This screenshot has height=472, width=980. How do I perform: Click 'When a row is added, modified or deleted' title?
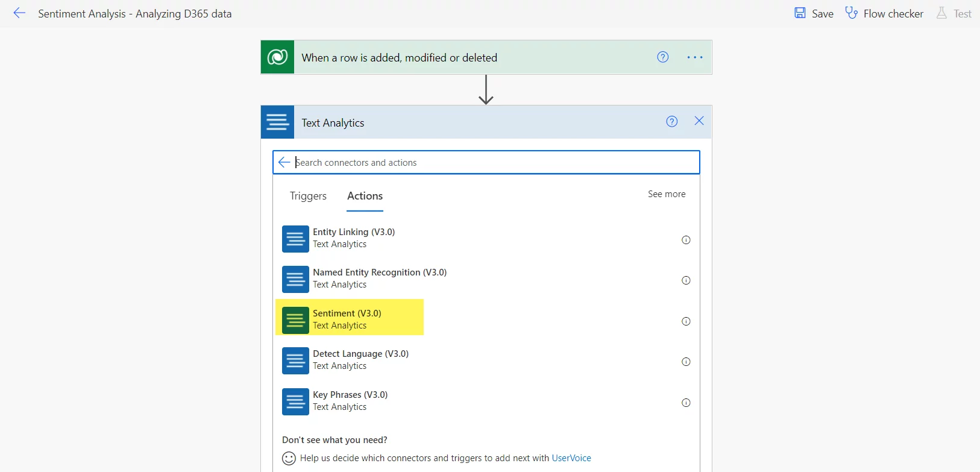coord(400,58)
